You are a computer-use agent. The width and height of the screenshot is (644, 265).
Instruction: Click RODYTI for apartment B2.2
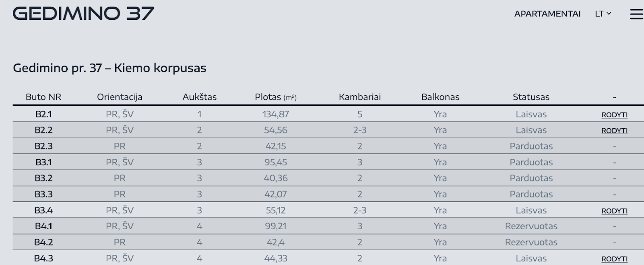click(614, 131)
